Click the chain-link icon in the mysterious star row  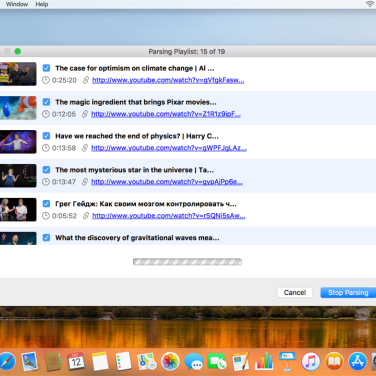pyautogui.click(x=85, y=182)
